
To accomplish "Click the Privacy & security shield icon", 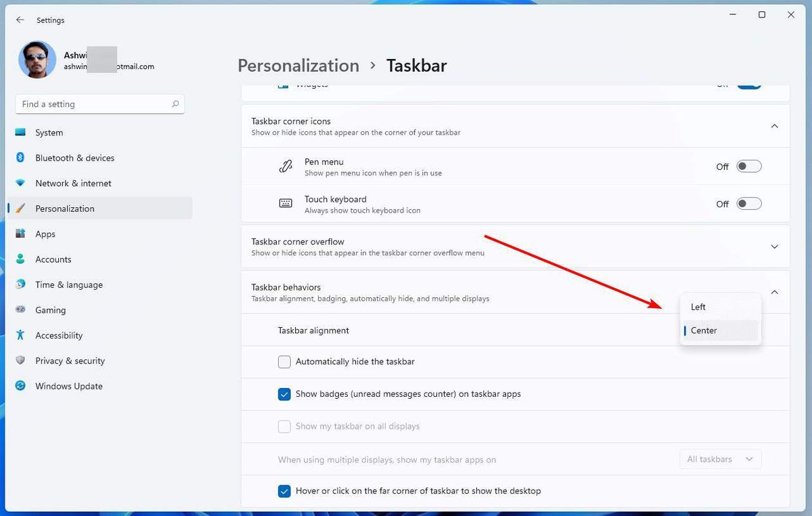I will [x=20, y=361].
